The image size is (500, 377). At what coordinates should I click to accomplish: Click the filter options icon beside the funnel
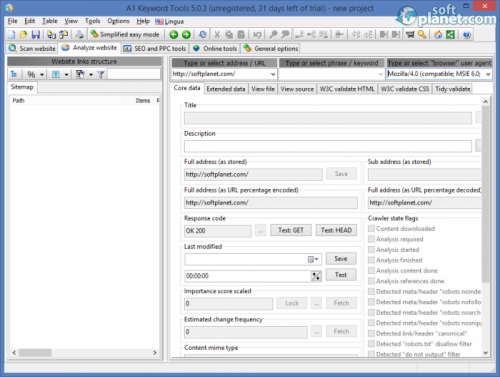pos(80,74)
